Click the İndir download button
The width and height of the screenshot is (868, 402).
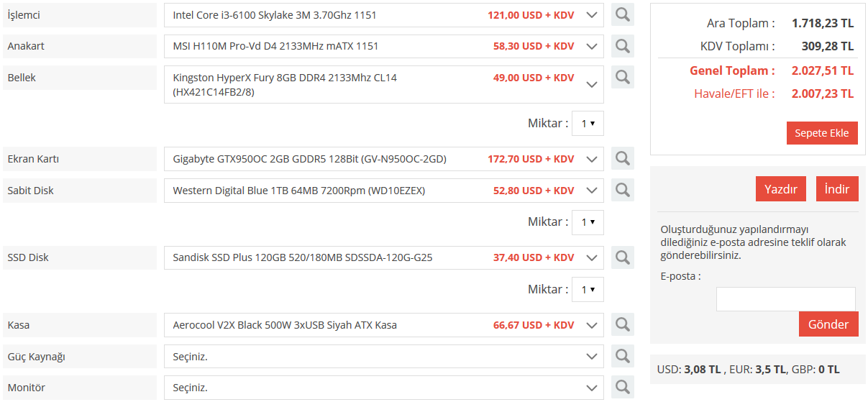pos(836,189)
